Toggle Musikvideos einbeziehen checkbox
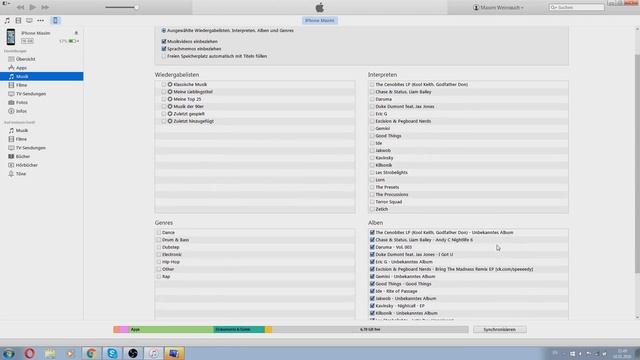Image resolution: width=640 pixels, height=360 pixels. [x=164, y=42]
